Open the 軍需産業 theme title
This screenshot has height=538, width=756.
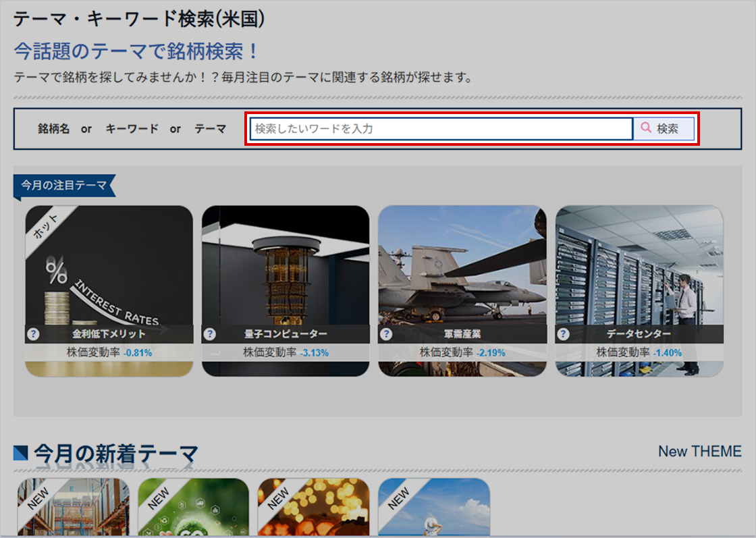pyautogui.click(x=462, y=334)
